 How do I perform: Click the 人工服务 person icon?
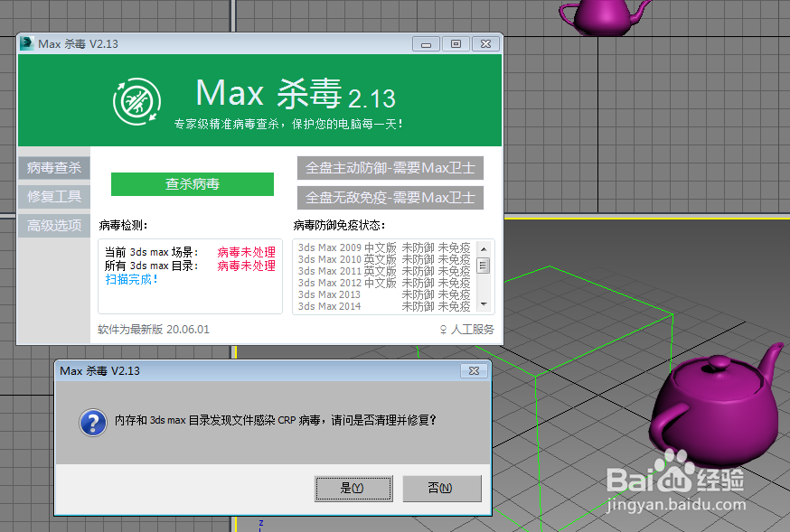[x=444, y=331]
